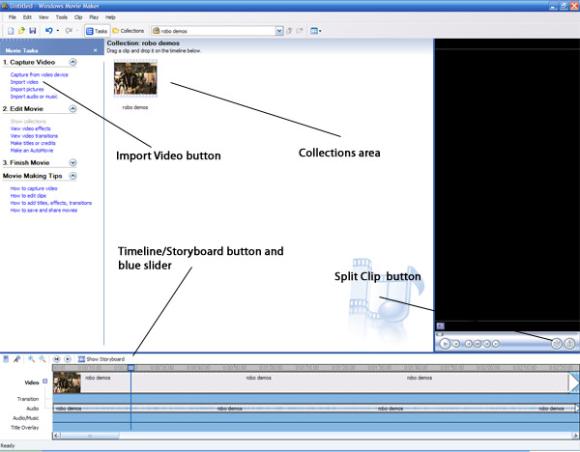Redo the last undone action
The image size is (580, 452).
coord(68,31)
